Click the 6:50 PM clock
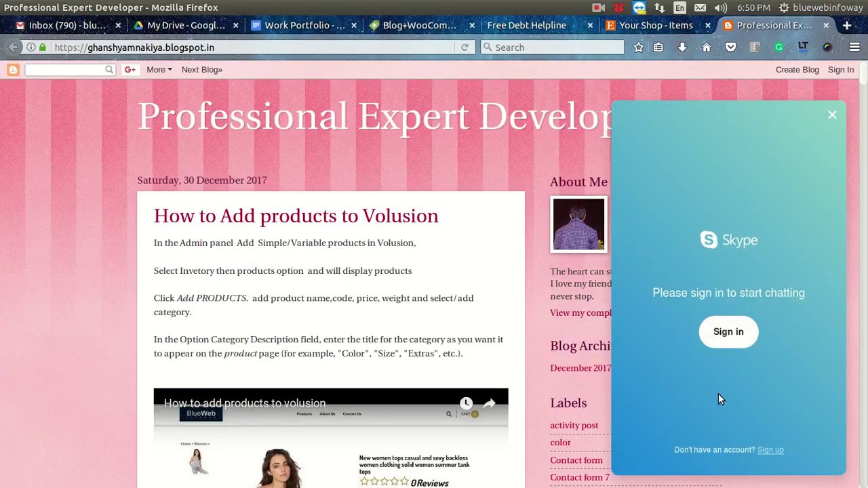 point(753,7)
